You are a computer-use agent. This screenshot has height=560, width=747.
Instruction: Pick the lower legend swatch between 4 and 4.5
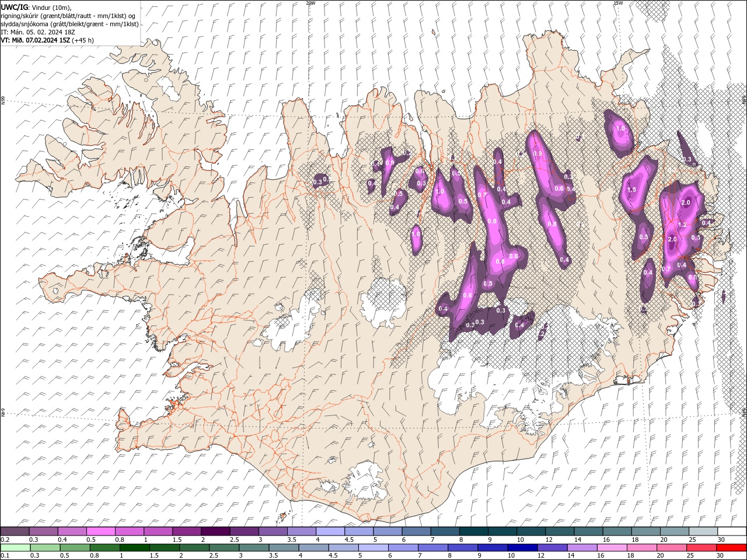tap(315, 548)
